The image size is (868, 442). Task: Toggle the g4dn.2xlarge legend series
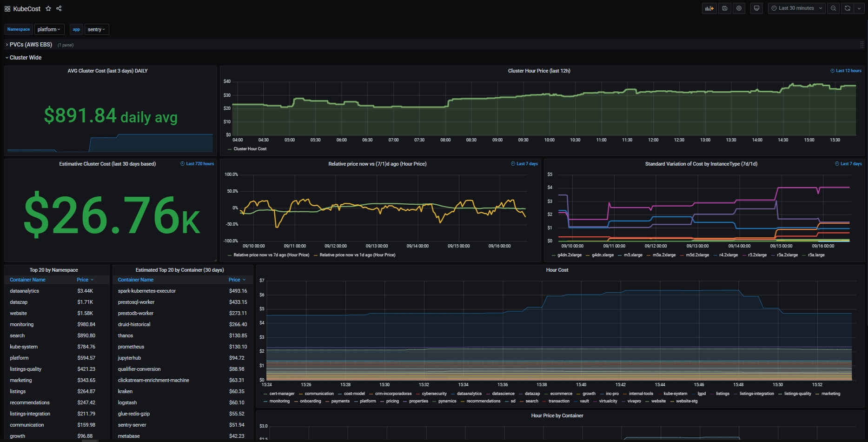[x=569, y=255]
